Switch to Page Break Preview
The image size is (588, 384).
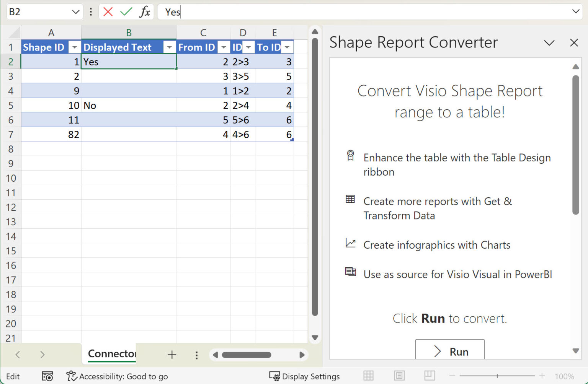coord(429,376)
